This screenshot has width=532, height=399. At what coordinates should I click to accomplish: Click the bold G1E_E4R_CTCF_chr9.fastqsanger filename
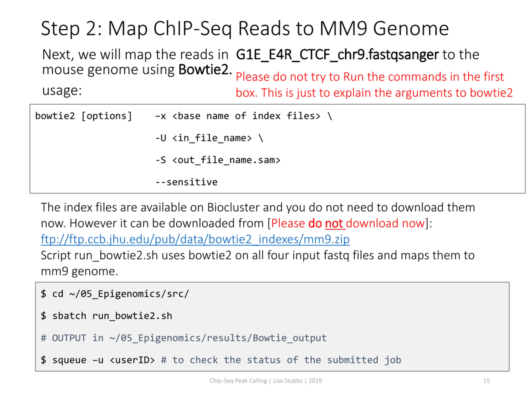click(337, 55)
